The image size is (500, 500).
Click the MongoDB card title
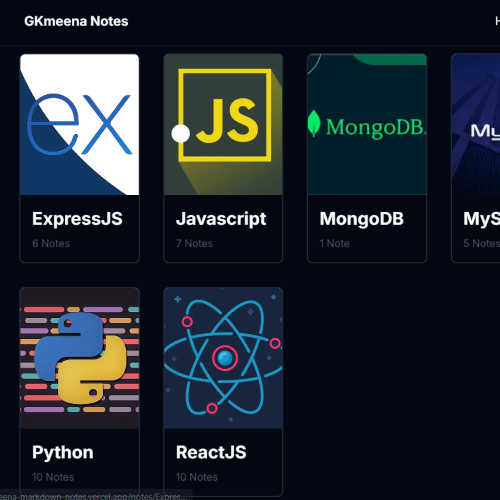click(x=362, y=219)
